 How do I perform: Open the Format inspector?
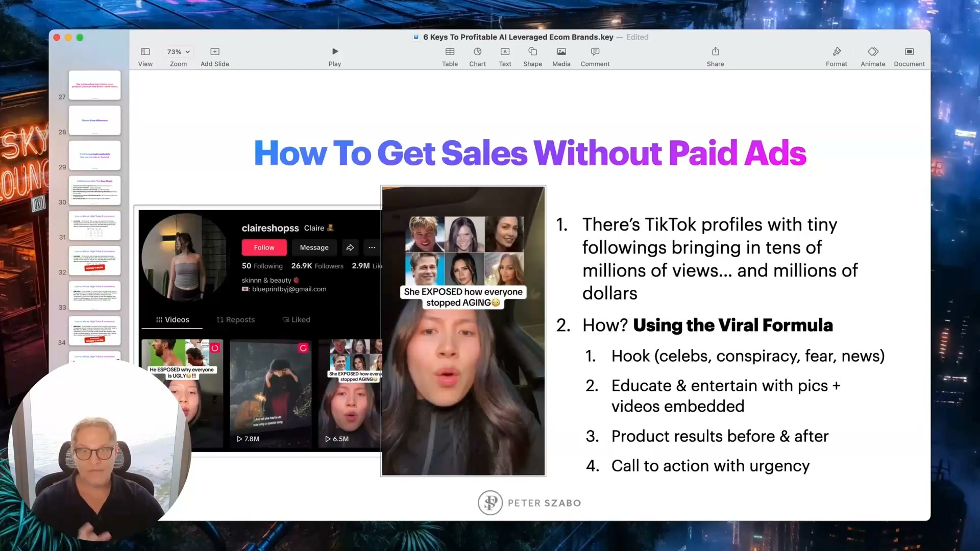(x=837, y=52)
